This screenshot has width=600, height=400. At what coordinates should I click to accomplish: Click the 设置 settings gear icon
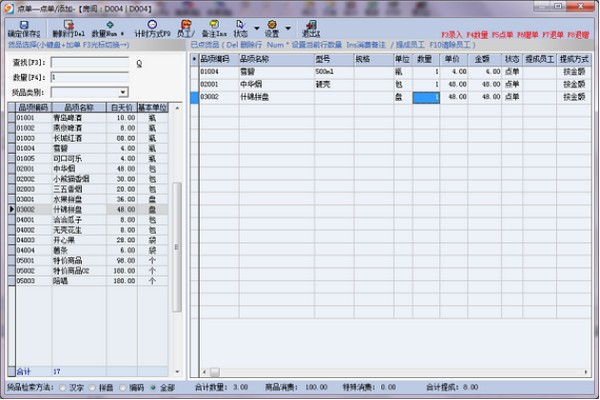(x=272, y=24)
